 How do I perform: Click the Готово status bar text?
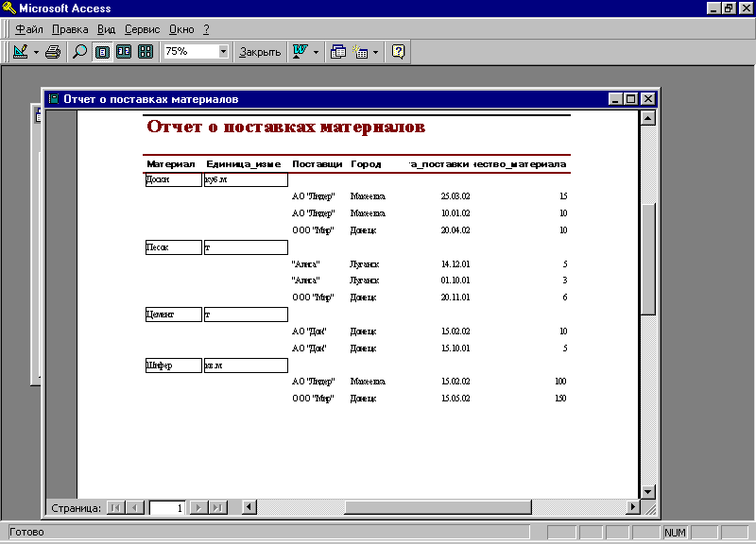point(26,532)
